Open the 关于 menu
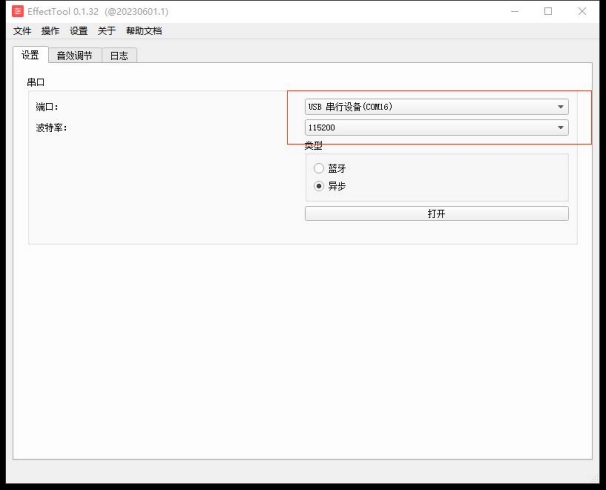Screen dimensions: 606x490 [106, 31]
